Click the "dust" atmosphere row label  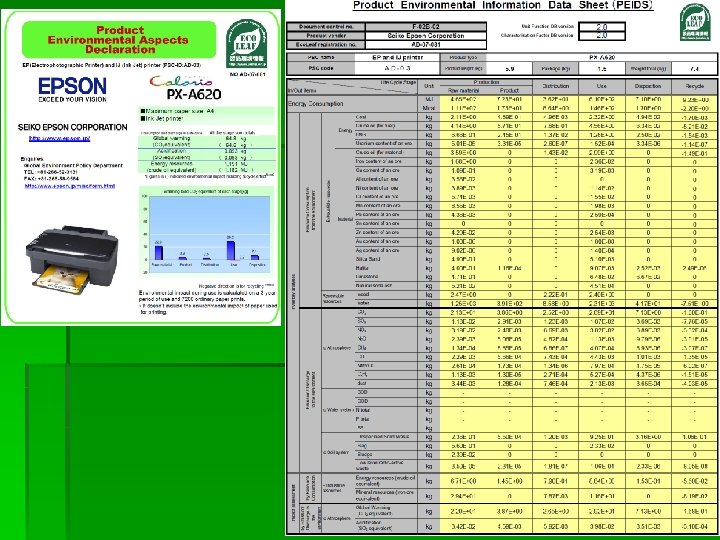361,383
